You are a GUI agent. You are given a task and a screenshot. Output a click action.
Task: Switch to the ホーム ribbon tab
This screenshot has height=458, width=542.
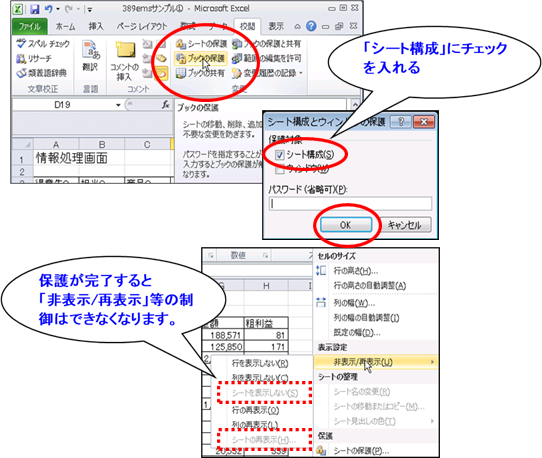[65, 26]
